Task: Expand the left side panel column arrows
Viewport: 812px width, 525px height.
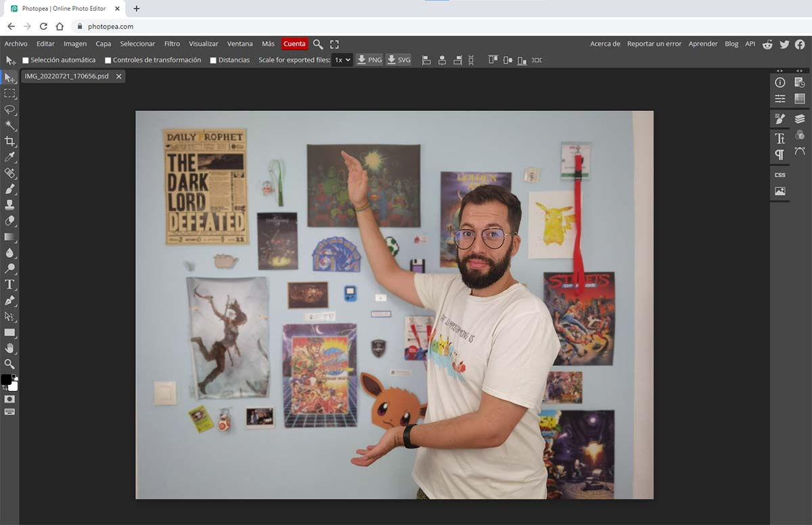Action: tap(780, 70)
